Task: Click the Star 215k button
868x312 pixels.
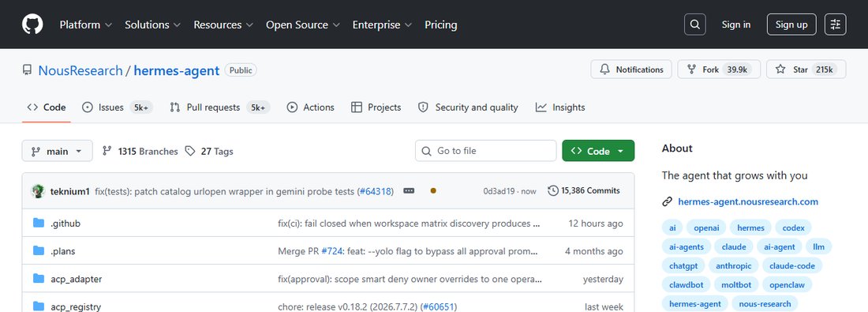Action: point(806,70)
